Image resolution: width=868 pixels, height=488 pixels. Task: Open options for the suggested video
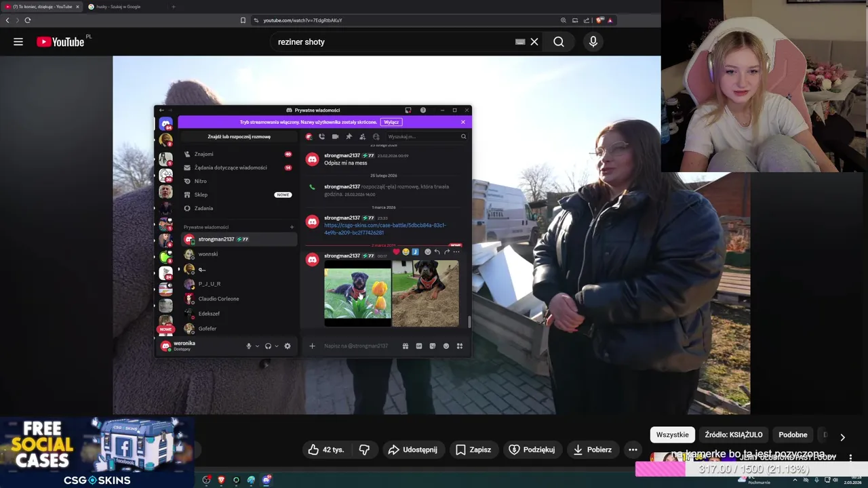(x=850, y=457)
